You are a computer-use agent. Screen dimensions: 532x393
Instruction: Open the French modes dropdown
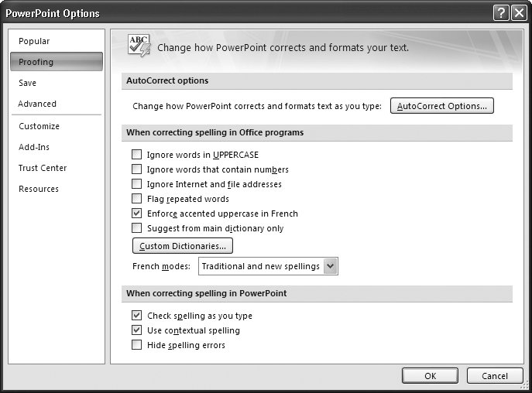pos(331,266)
